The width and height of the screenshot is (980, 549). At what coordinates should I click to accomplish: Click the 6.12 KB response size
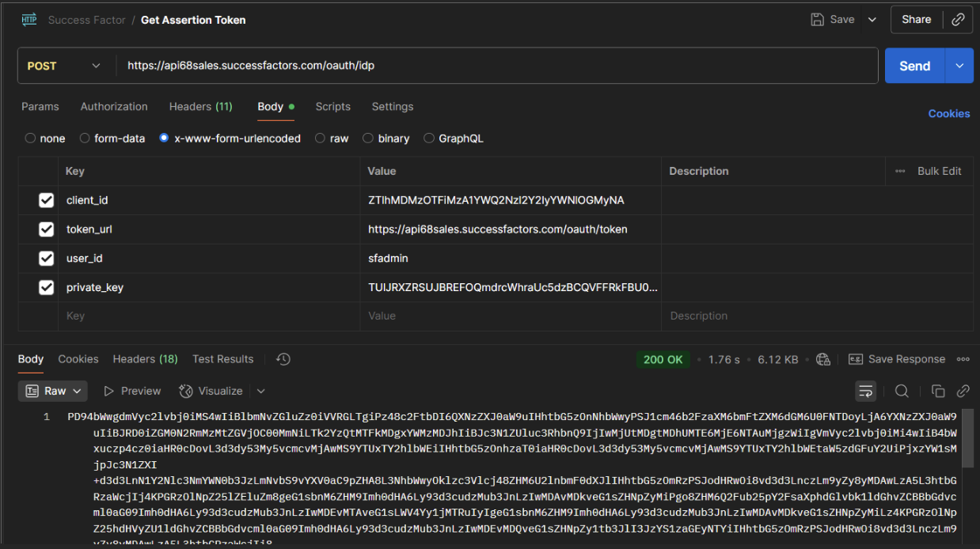pos(778,359)
